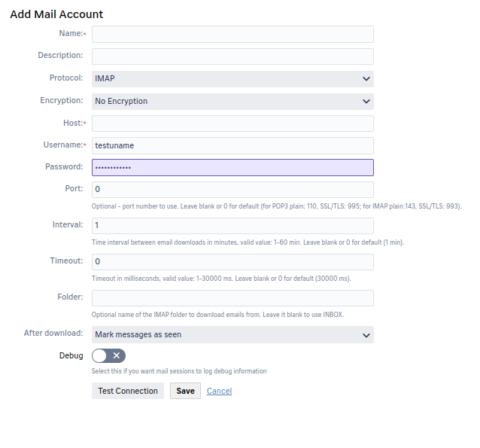Focus the Description text box
The image size is (480, 448).
232,56
